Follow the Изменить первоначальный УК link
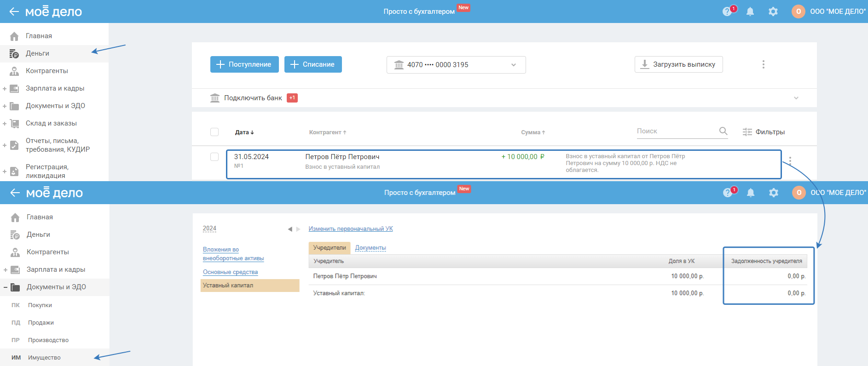Image resolution: width=868 pixels, height=366 pixels. click(351, 229)
